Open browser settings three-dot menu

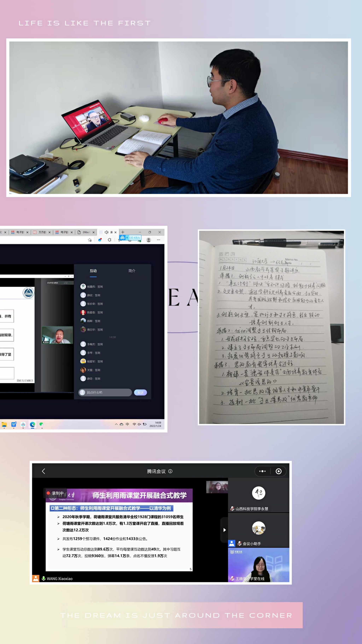pos(158,240)
